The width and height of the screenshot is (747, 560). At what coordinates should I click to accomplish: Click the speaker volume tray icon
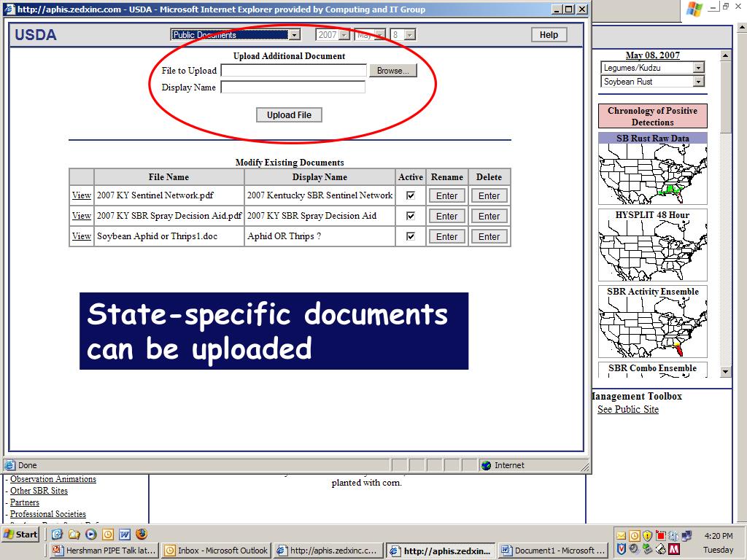click(x=634, y=548)
